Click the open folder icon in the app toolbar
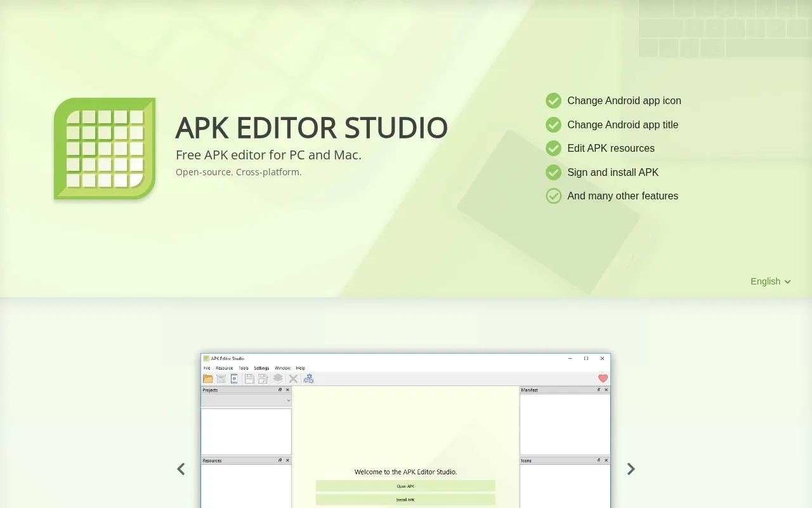Screen dimensions: 812x508 pyautogui.click(x=207, y=378)
